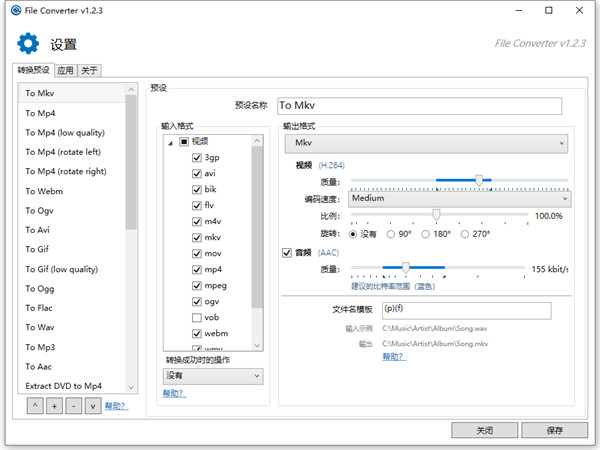Switch to the 关于 tab
The image size is (600, 450).
click(x=89, y=71)
